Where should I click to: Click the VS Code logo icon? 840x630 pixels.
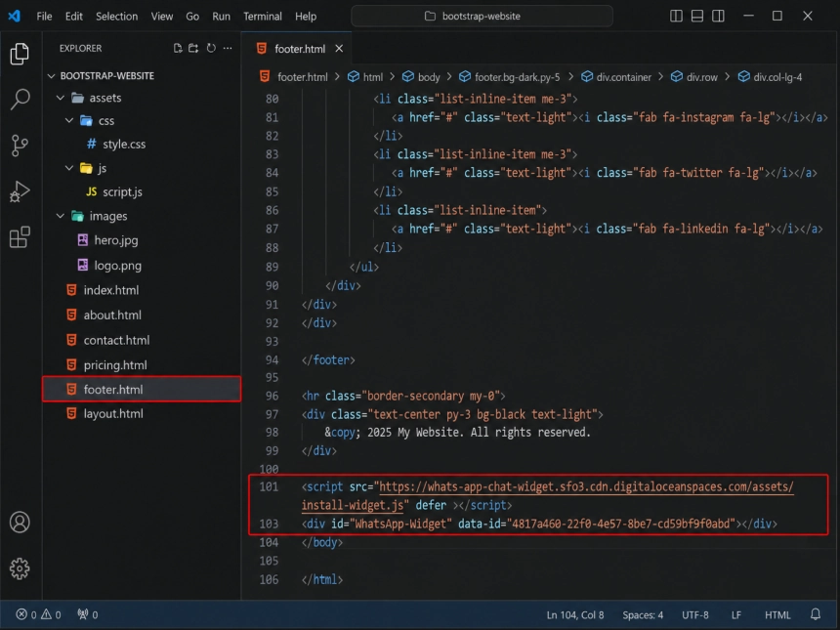[15, 16]
